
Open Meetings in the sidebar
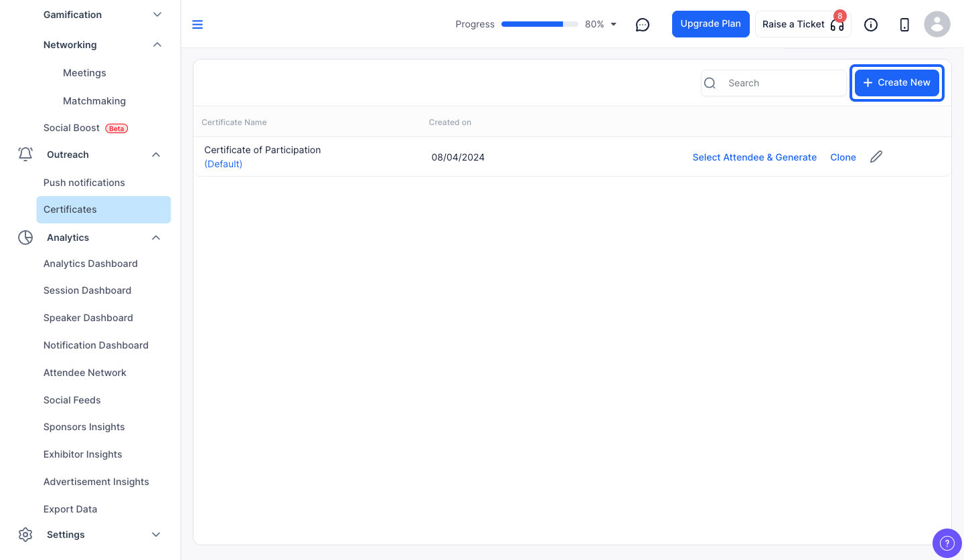(x=84, y=73)
